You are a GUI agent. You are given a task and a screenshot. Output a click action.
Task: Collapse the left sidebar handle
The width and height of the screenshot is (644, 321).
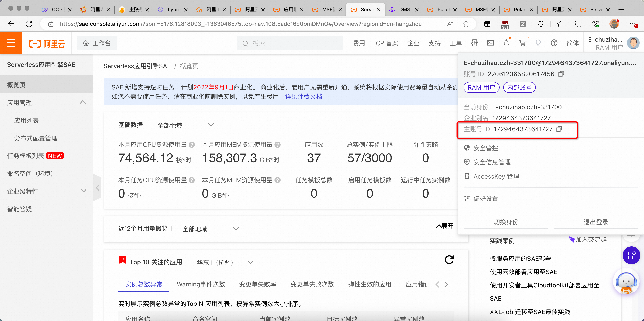click(x=97, y=188)
